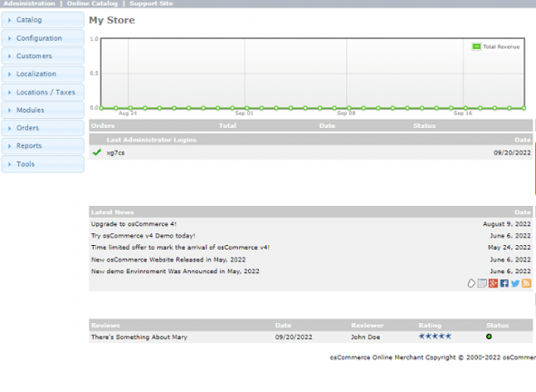The height and width of the screenshot is (392, 536).
Task: Toggle the green review status indicator
Action: (489, 337)
